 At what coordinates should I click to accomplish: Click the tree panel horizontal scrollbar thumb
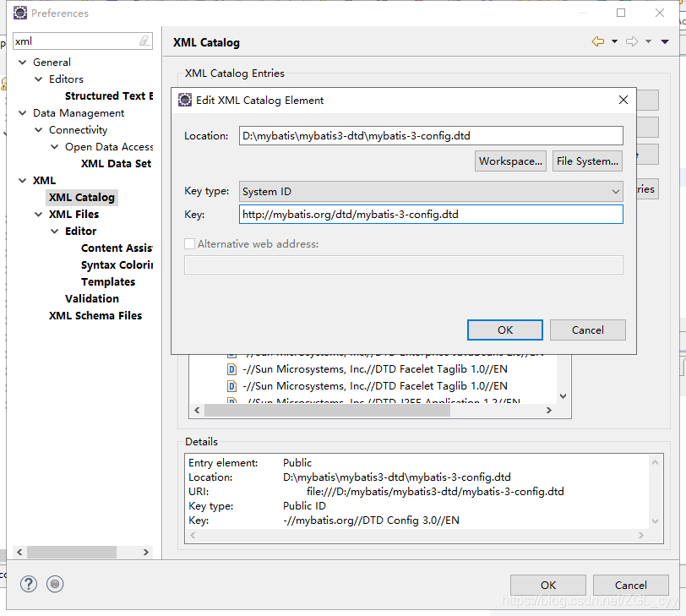72,552
